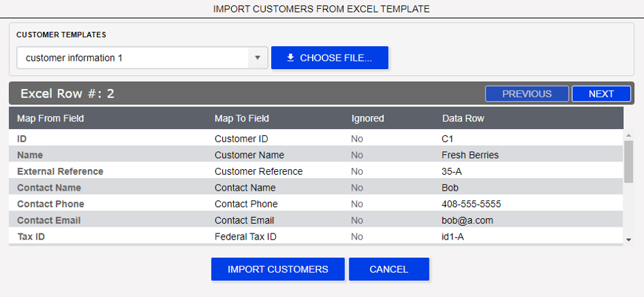Image resolution: width=644 pixels, height=297 pixels.
Task: Select the customer information 1 combo box
Action: (133, 58)
